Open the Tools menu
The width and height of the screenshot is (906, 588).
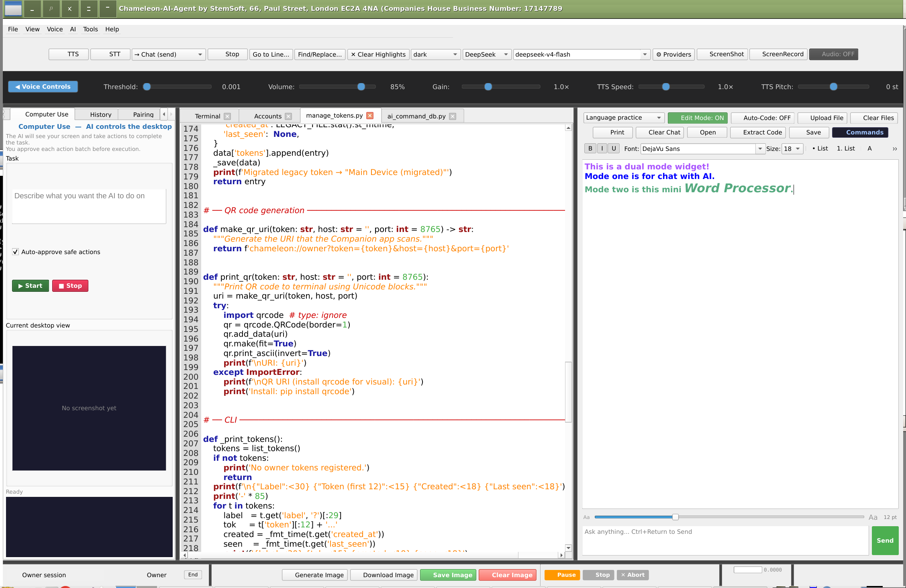pyautogui.click(x=90, y=29)
